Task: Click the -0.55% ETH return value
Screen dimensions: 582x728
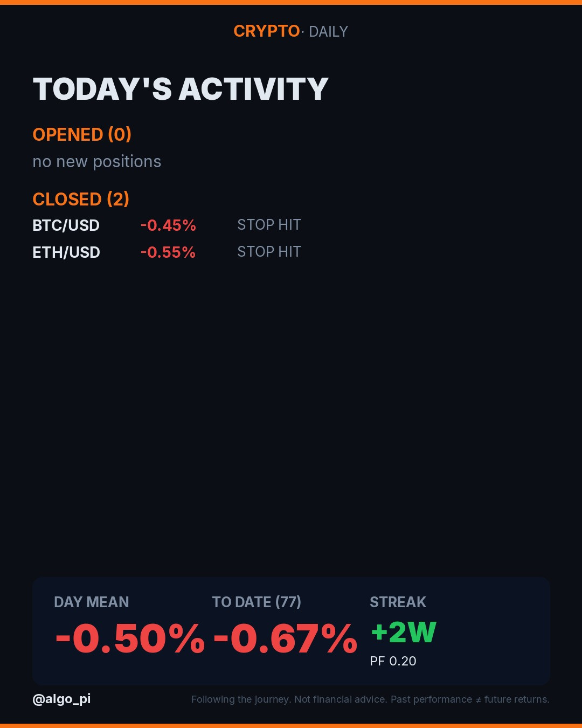Action: click(168, 252)
